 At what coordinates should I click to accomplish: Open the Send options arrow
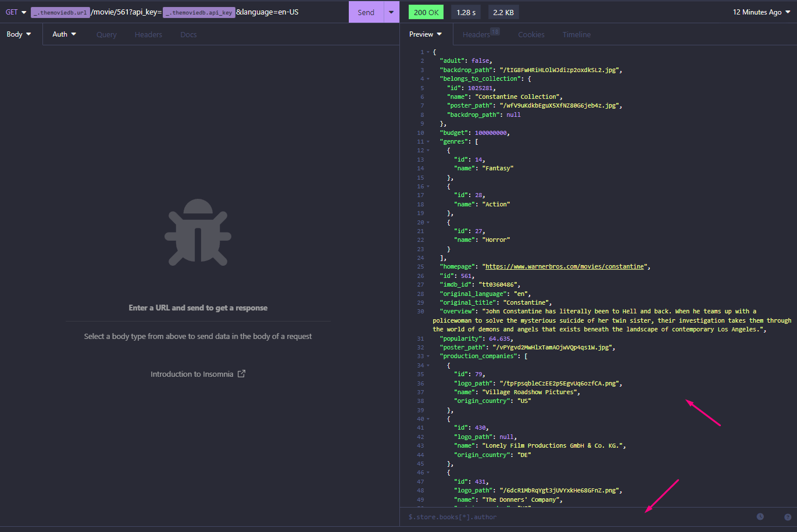pos(391,12)
